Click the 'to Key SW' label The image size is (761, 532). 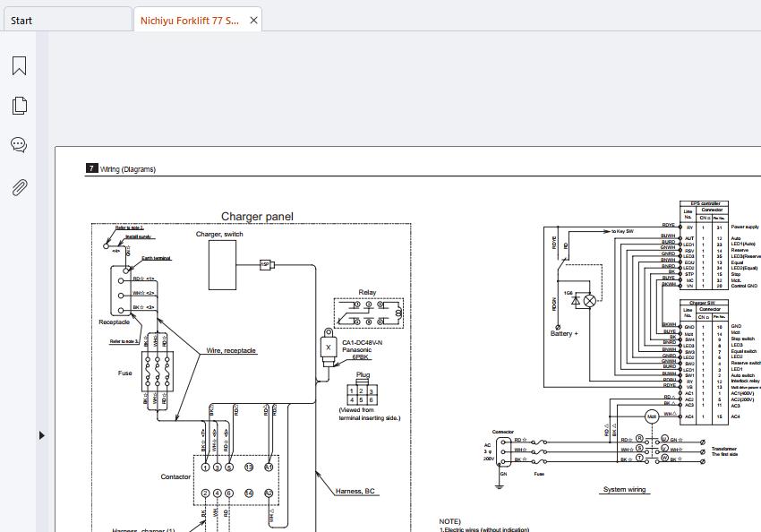point(623,231)
